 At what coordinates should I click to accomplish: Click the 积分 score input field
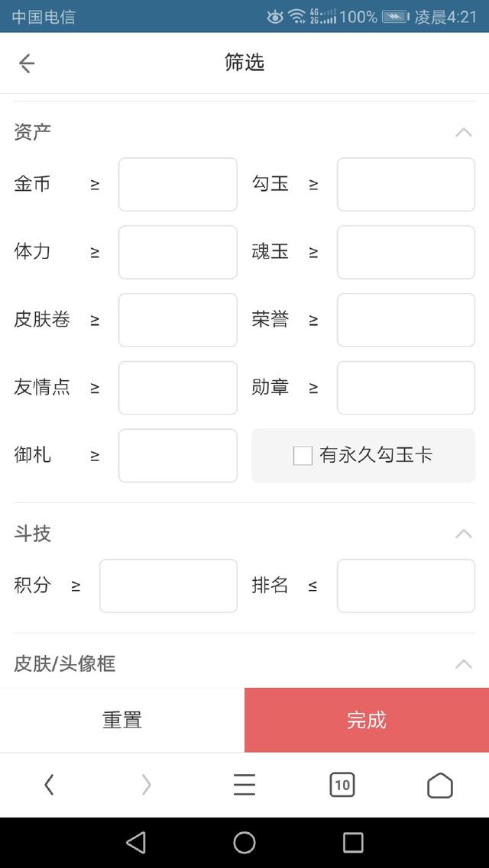click(x=168, y=586)
